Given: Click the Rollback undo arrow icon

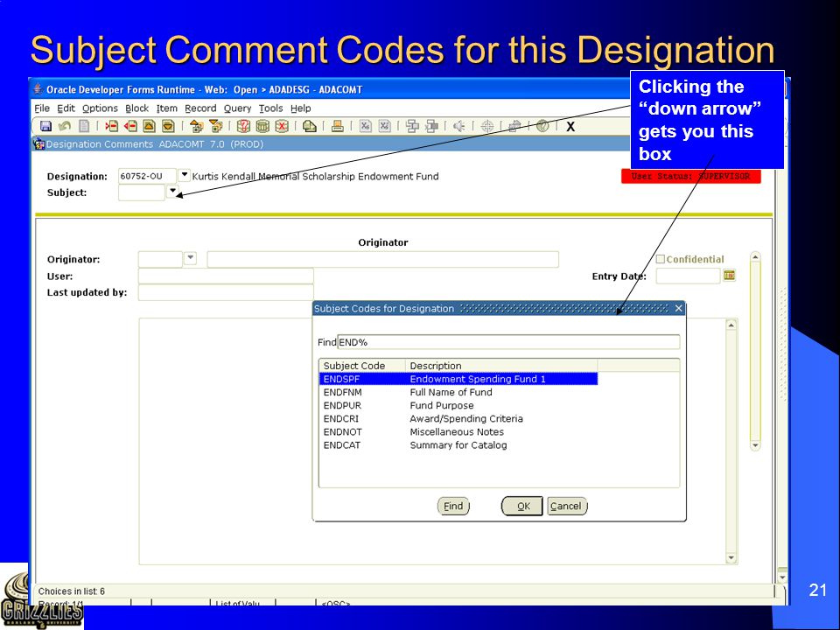Looking at the screenshot, I should pos(65,126).
